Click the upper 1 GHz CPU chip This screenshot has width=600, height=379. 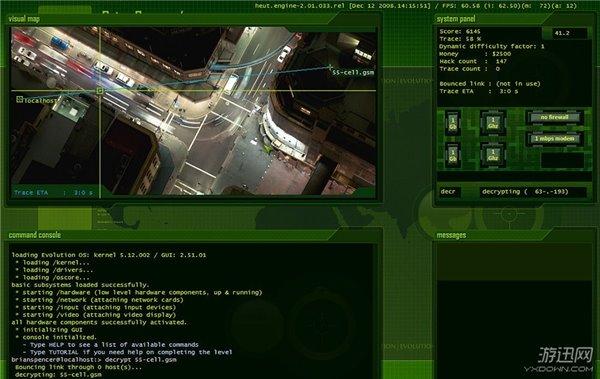click(493, 123)
